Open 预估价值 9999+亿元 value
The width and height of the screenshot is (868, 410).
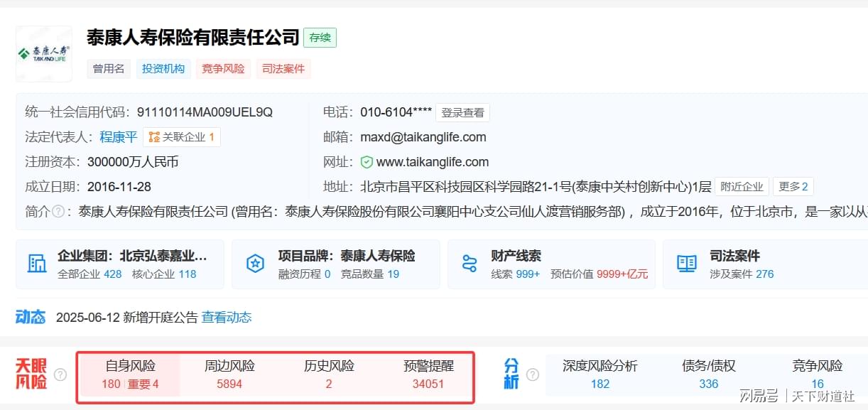pos(599,274)
